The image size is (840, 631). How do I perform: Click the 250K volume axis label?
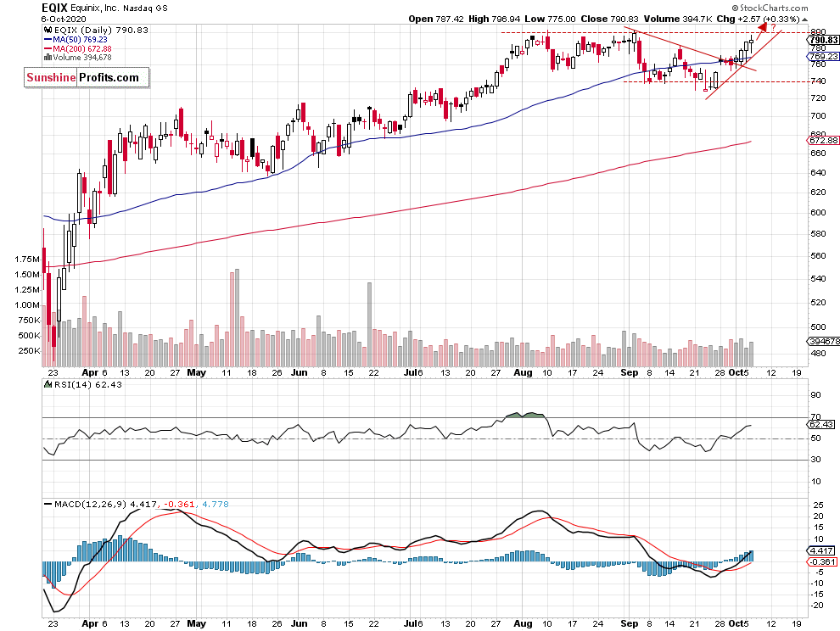30,351
